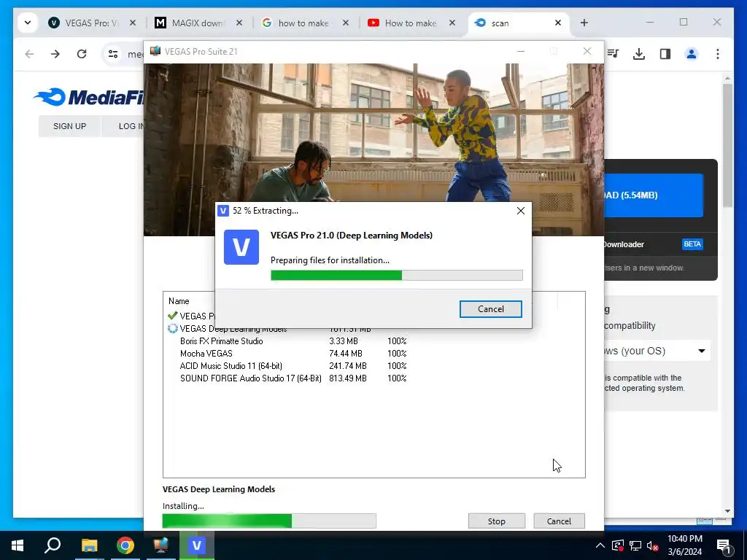The height and width of the screenshot is (560, 747).
Task: Show hidden system tray icons
Action: (600, 545)
